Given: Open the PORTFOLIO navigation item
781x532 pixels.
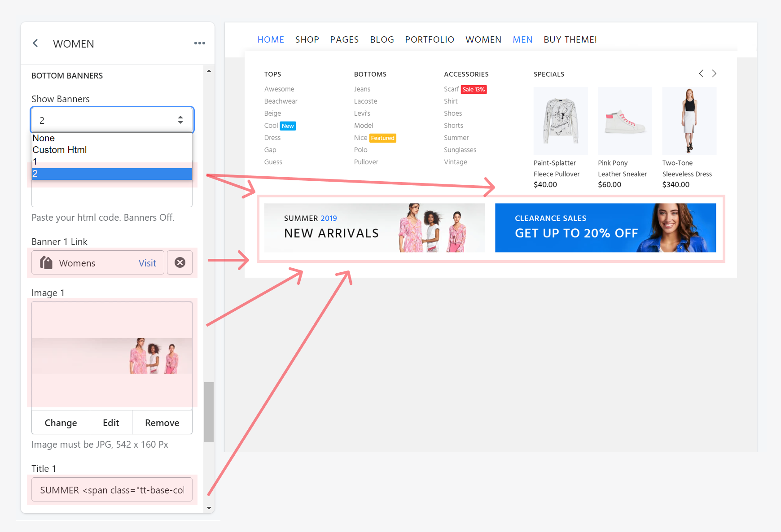Looking at the screenshot, I should point(430,39).
